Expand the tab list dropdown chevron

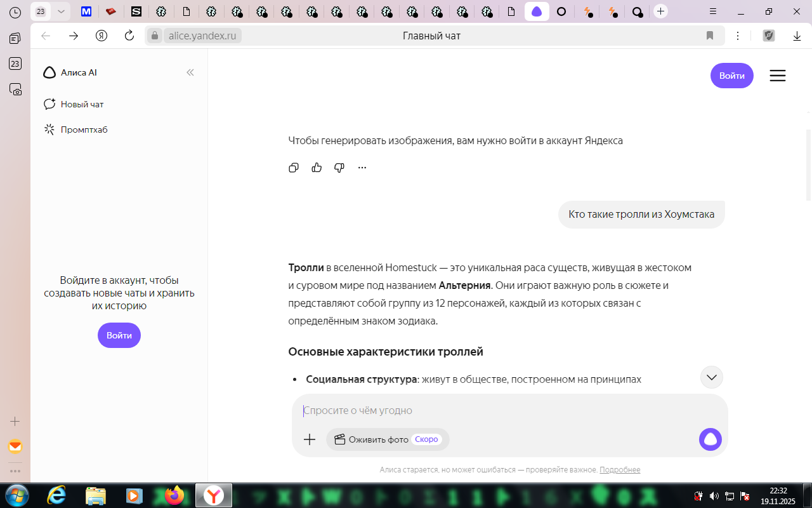[61, 11]
